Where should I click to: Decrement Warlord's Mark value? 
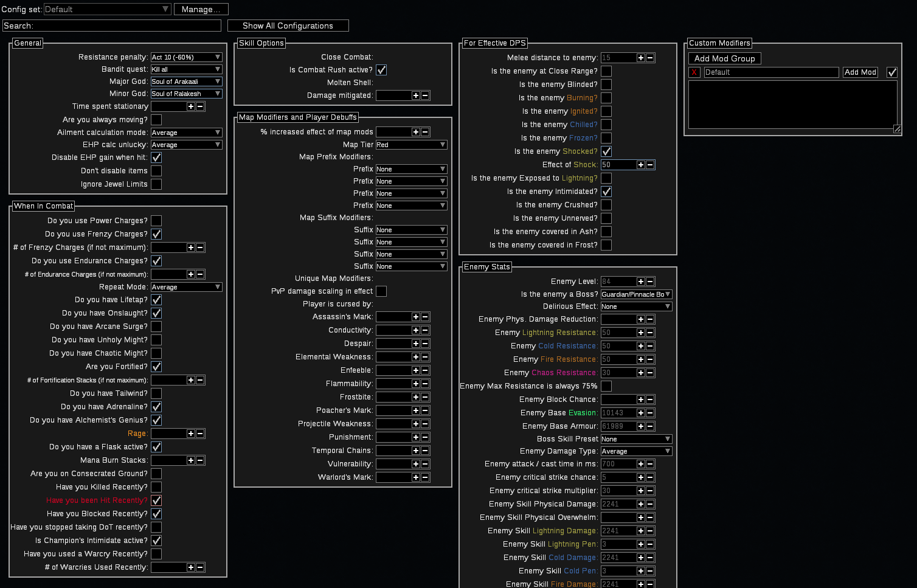click(425, 477)
